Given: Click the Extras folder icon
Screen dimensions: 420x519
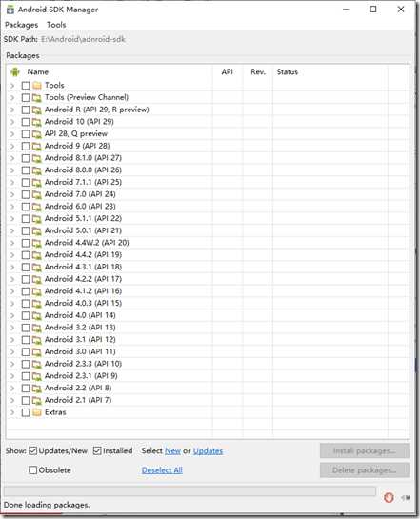Looking at the screenshot, I should (x=37, y=412).
